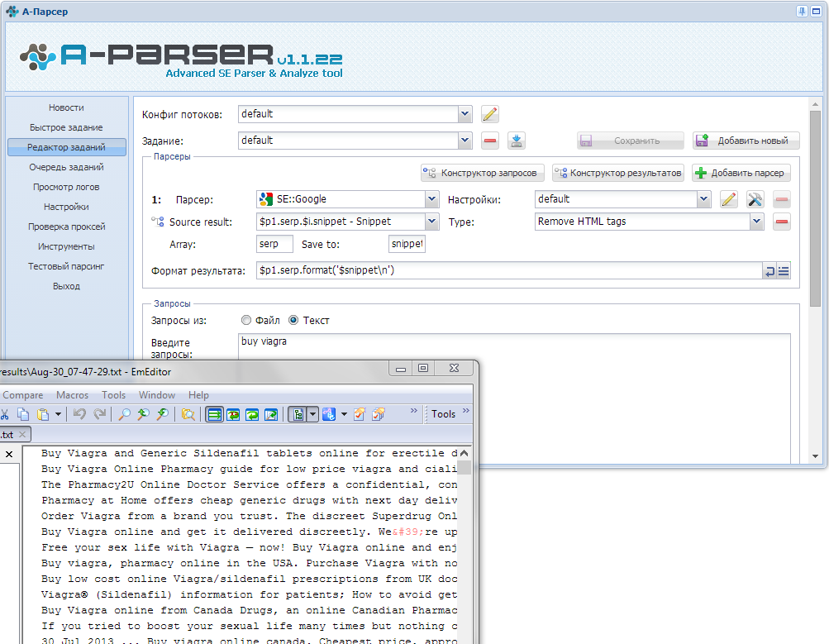The image size is (829, 644).
Task: Focus the Array 'serp' field
Action: (274, 244)
